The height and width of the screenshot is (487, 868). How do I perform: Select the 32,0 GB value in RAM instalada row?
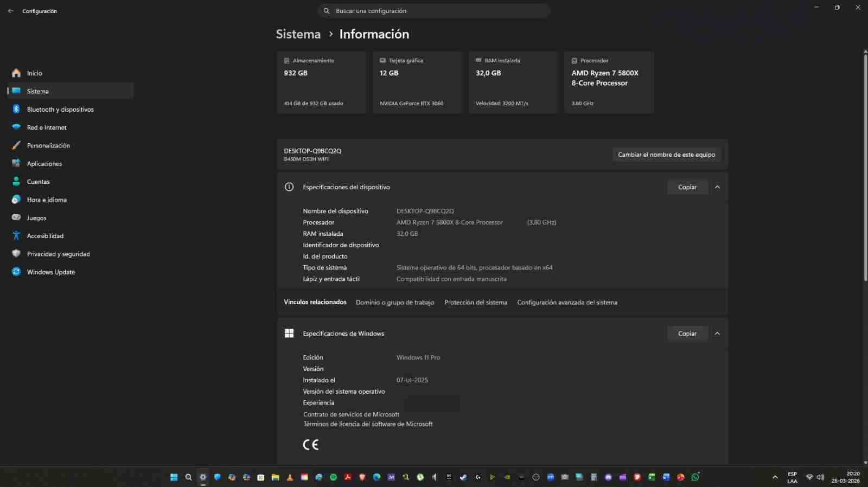[407, 234]
